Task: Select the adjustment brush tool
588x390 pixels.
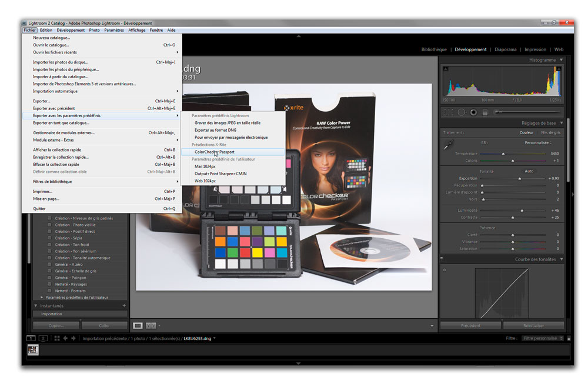Action: tap(527, 112)
